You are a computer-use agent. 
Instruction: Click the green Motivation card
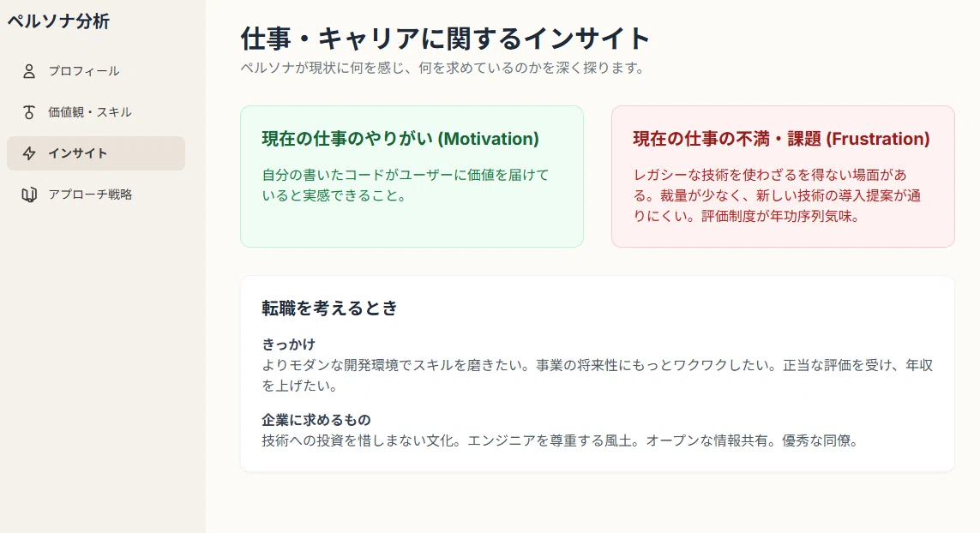pyautogui.click(x=412, y=177)
